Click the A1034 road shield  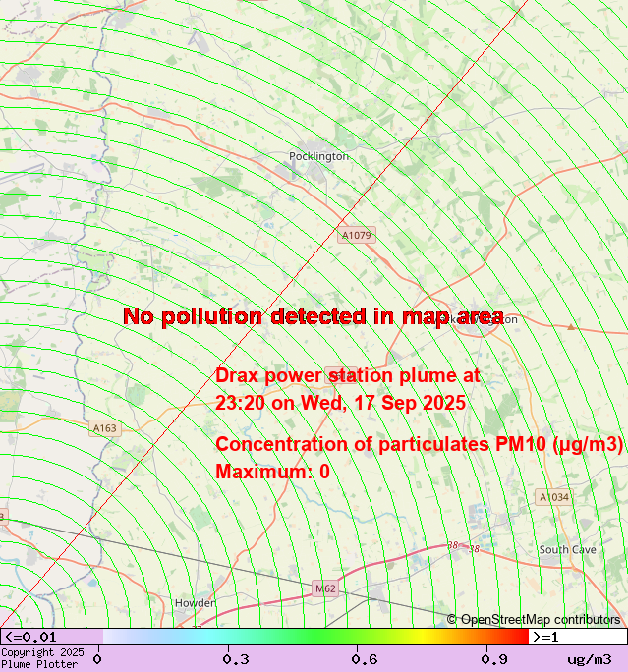(x=554, y=497)
